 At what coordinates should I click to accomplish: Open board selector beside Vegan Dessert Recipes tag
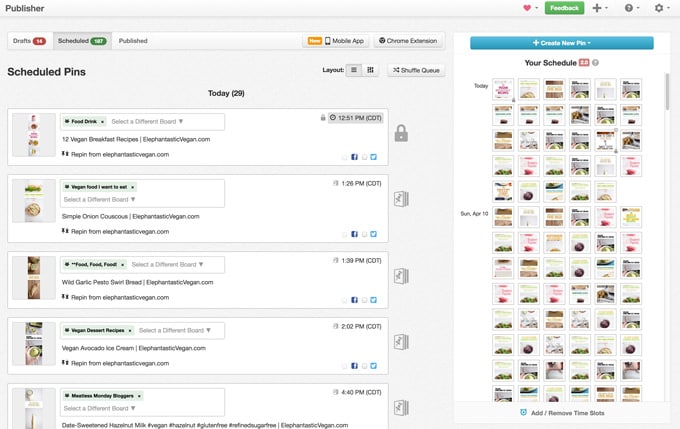click(x=175, y=331)
